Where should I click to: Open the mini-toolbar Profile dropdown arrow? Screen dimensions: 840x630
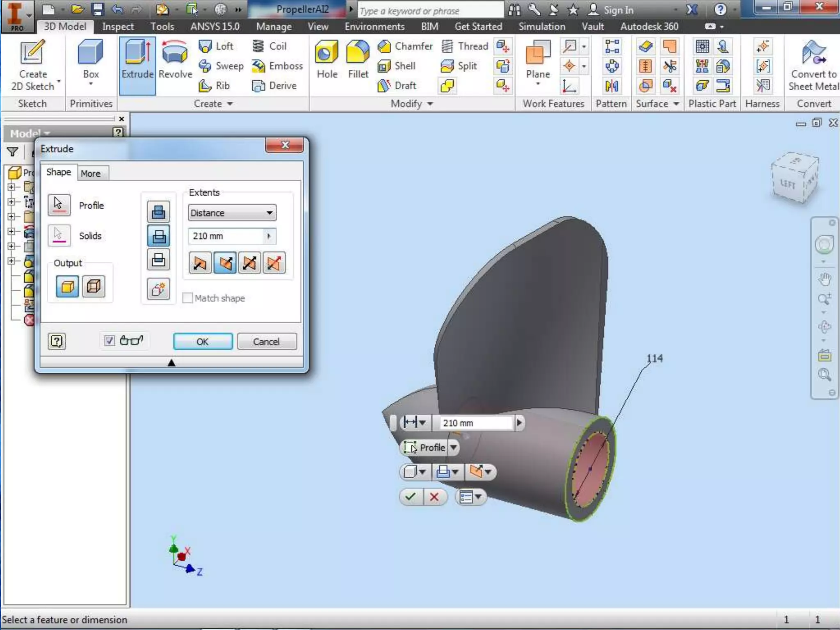[x=454, y=447]
